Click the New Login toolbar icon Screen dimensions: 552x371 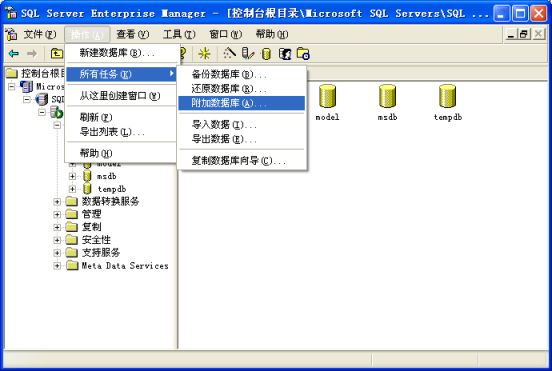point(285,54)
